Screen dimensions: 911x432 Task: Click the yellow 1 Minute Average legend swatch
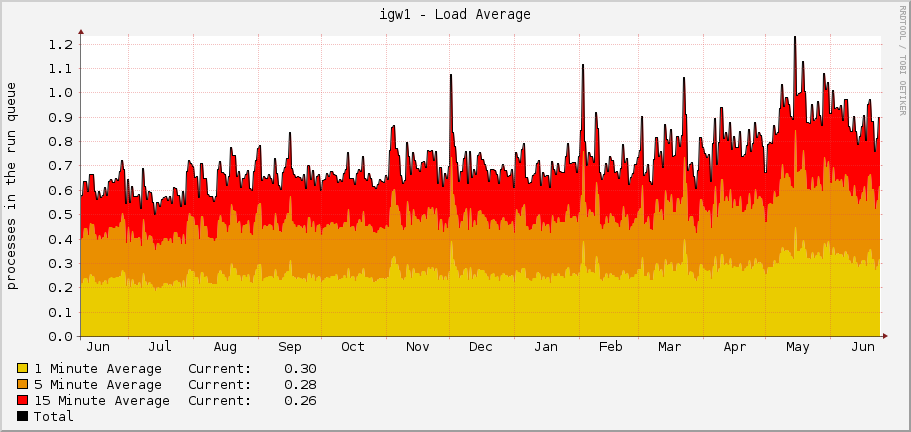click(x=23, y=369)
